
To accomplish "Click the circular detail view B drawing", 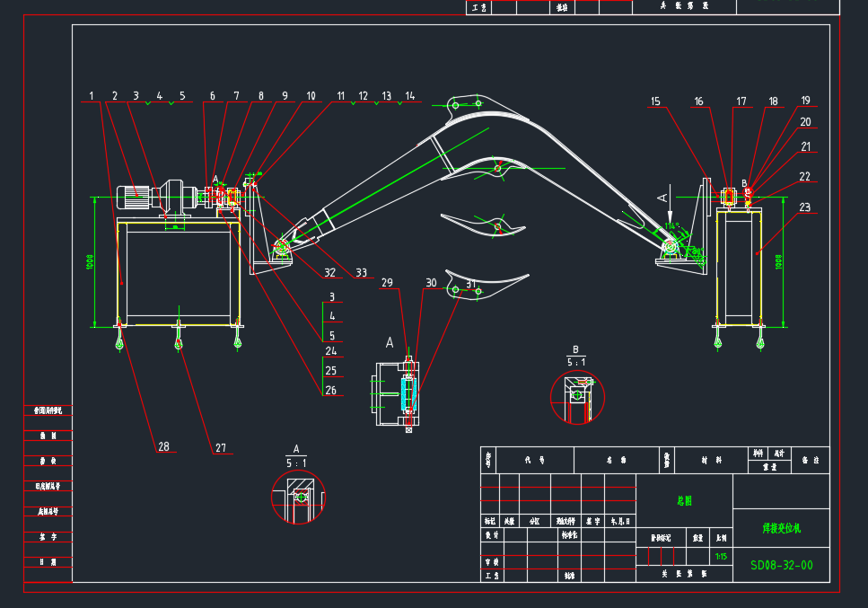I will pos(577,398).
